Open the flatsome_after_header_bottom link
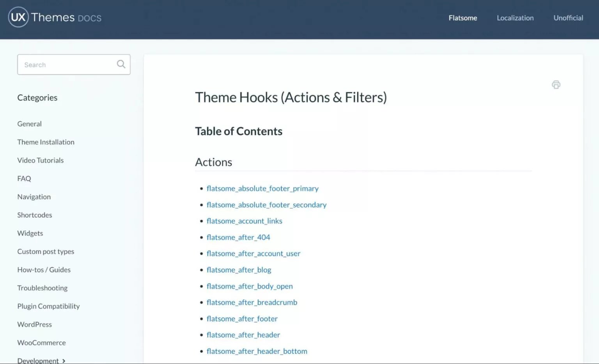The width and height of the screenshot is (599, 364). [x=257, y=351]
